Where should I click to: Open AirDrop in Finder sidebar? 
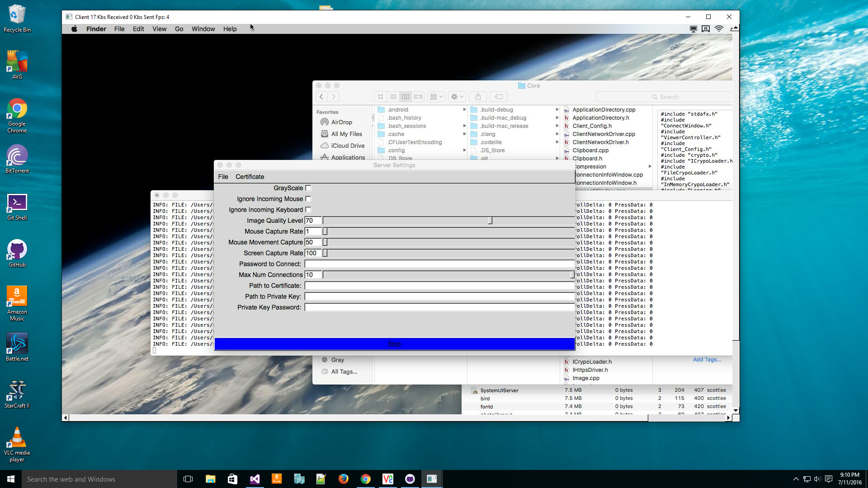[341, 122]
